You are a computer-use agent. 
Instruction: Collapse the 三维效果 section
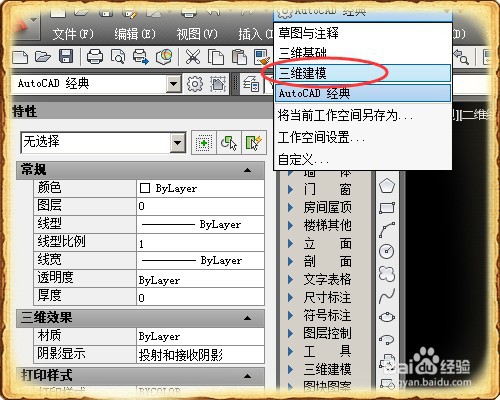(247, 318)
